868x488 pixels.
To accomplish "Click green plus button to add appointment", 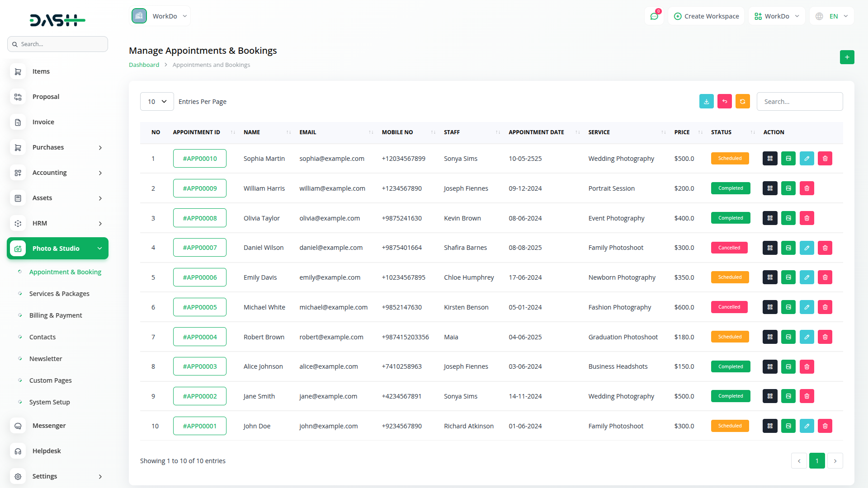I will click(x=847, y=57).
